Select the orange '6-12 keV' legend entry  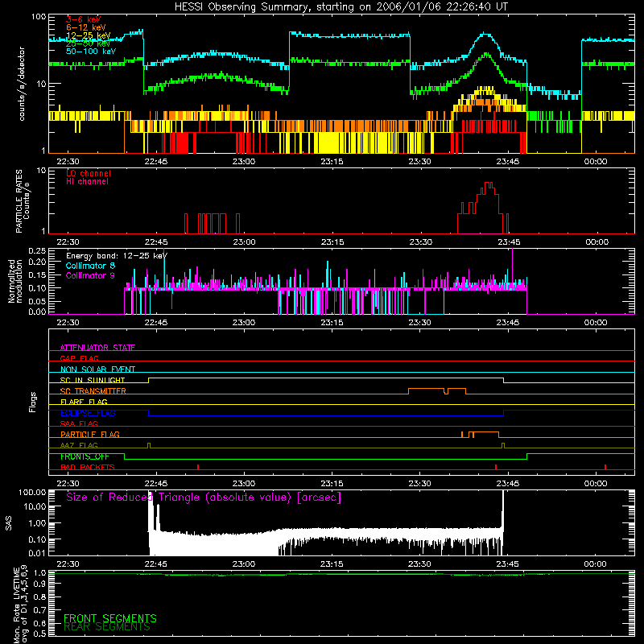[86, 27]
